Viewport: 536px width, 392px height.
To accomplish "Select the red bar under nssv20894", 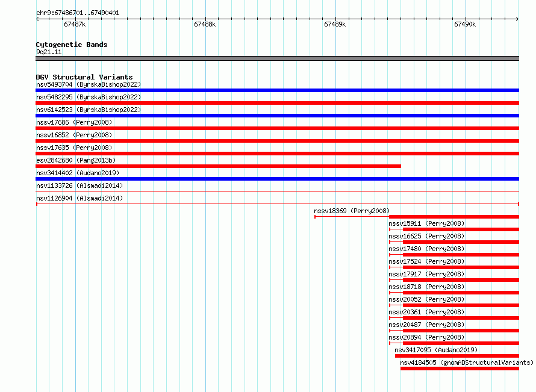I will 461,343.
